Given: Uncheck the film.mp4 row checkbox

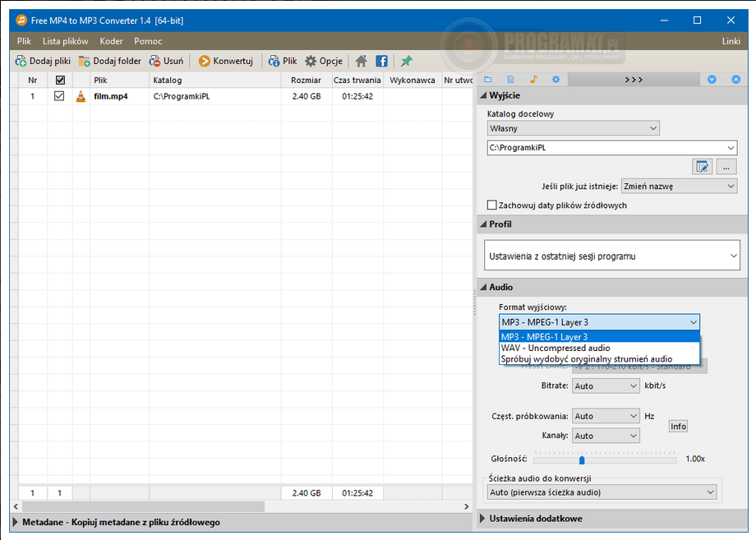Looking at the screenshot, I should click(59, 96).
